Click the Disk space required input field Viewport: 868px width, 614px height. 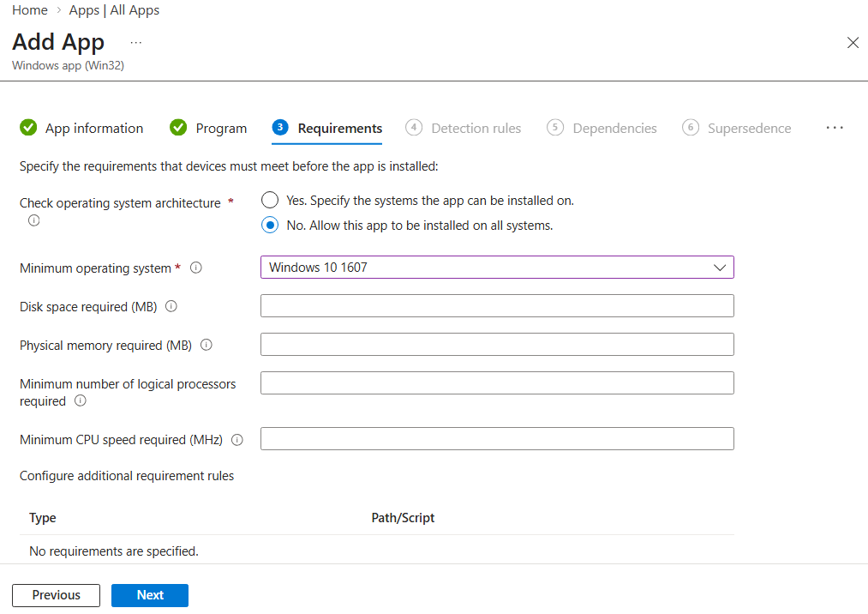point(497,306)
